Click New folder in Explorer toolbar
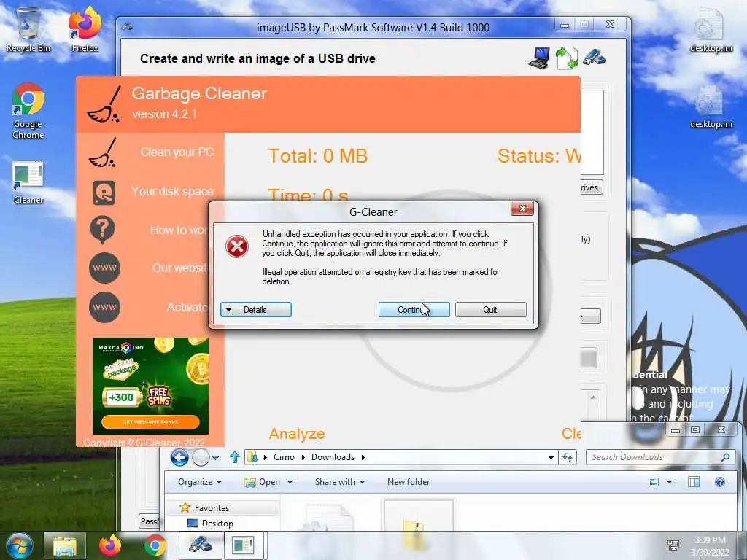Screen dimensions: 747x560 [409, 482]
